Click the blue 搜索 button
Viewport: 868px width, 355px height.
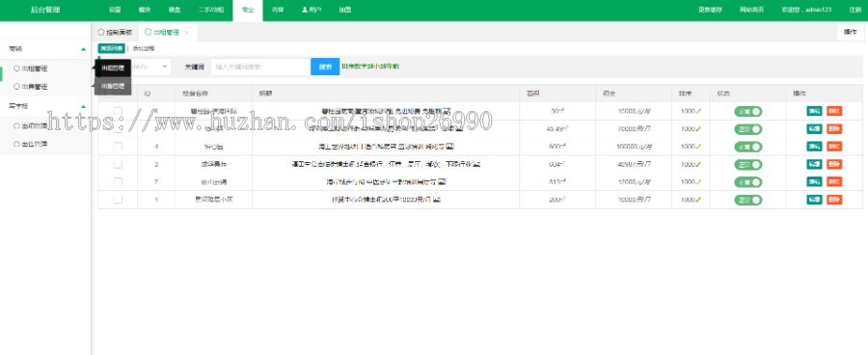325,67
